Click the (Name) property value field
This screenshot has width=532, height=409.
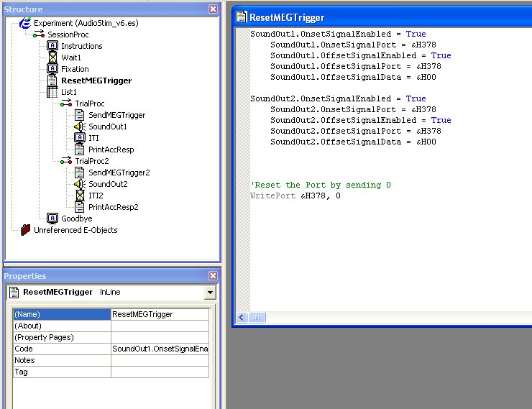click(160, 314)
